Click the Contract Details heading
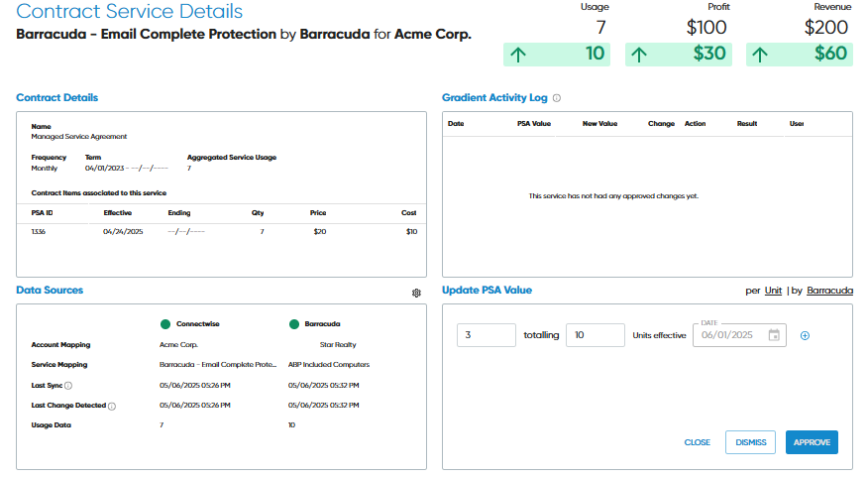The height and width of the screenshot is (478, 868). 57,97
